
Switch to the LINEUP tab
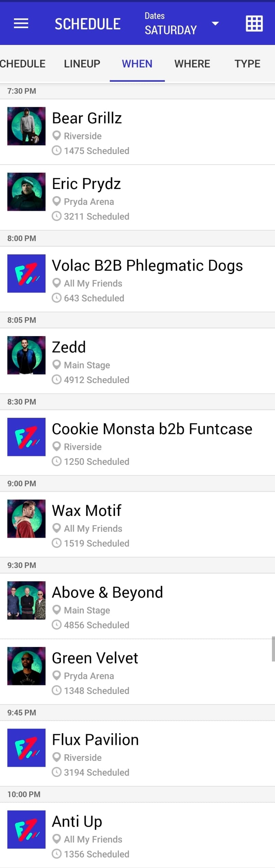(82, 64)
